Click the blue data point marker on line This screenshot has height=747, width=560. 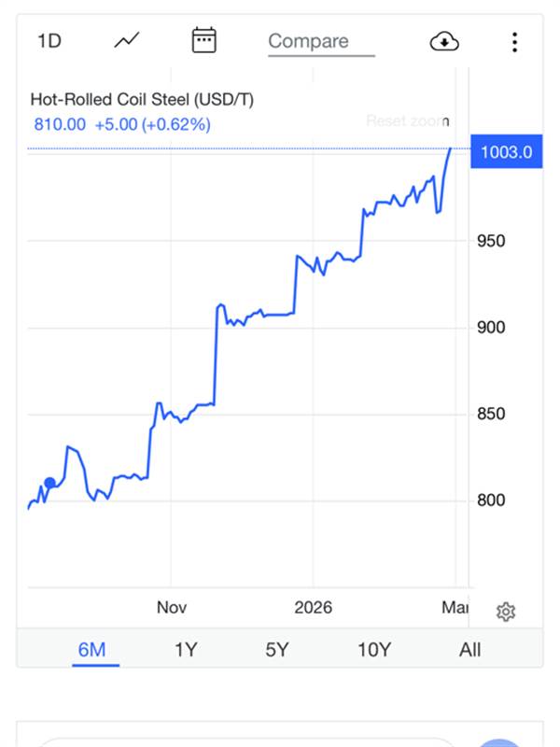49,483
